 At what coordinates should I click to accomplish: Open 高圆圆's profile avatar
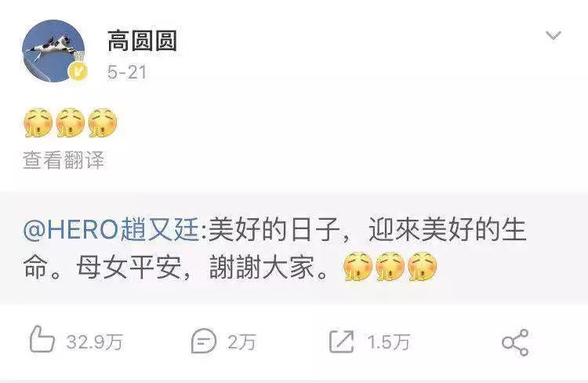point(54,51)
